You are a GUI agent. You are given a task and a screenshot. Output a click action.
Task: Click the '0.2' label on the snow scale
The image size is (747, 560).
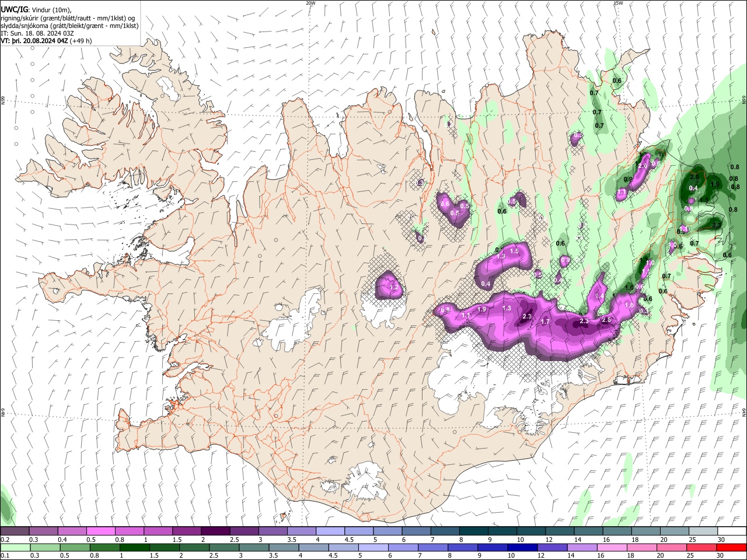click(5, 540)
